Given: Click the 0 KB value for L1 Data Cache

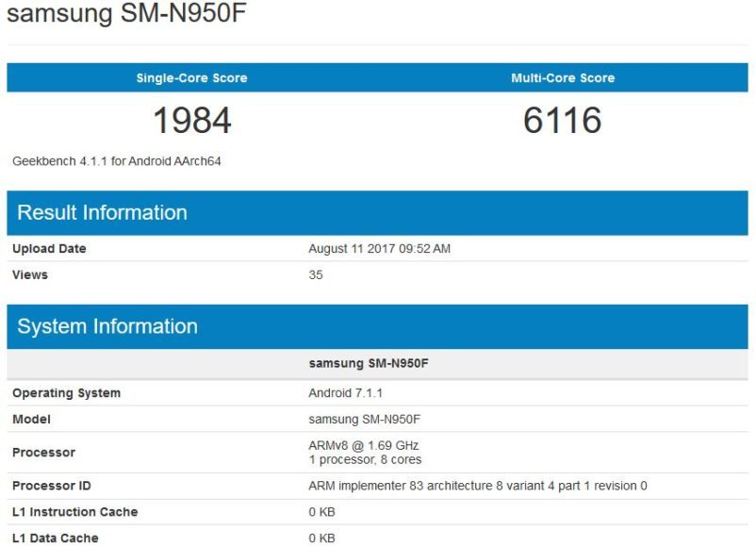Looking at the screenshot, I should pyautogui.click(x=321, y=539).
